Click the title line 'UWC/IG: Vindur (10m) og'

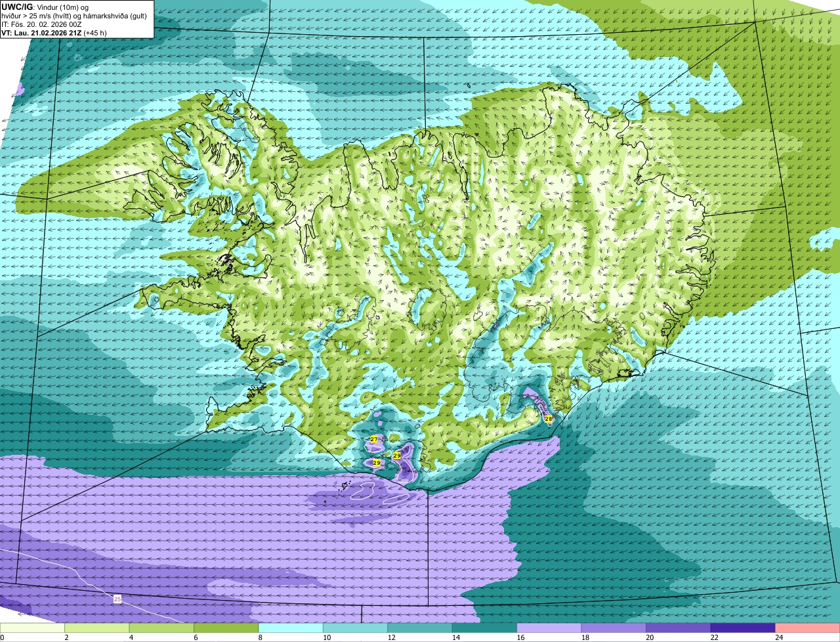point(45,7)
